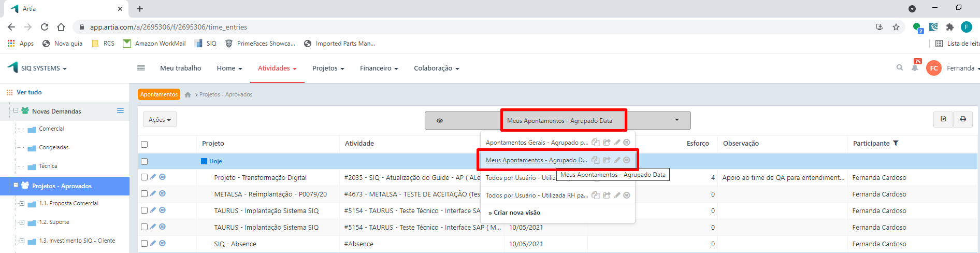Open Meu trabalho page
This screenshot has height=253, width=980.
181,68
